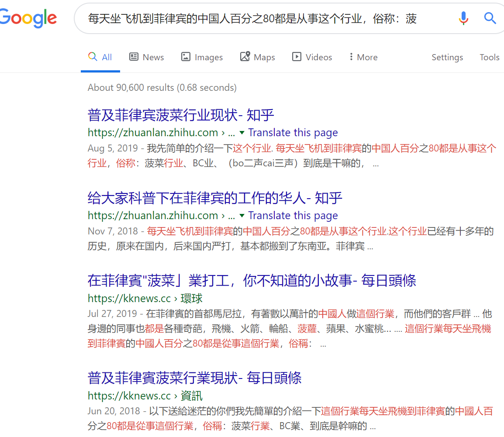The height and width of the screenshot is (437, 504).
Task: Switch to the Maps tab
Action: (258, 57)
